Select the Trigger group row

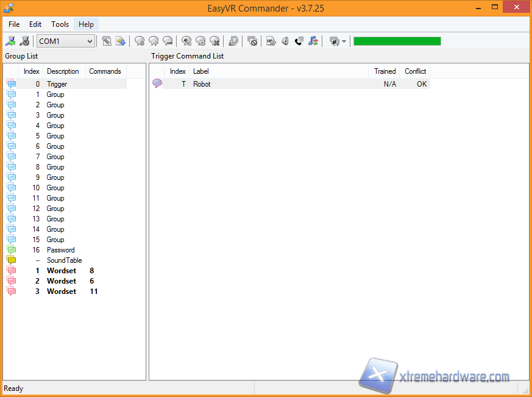57,84
